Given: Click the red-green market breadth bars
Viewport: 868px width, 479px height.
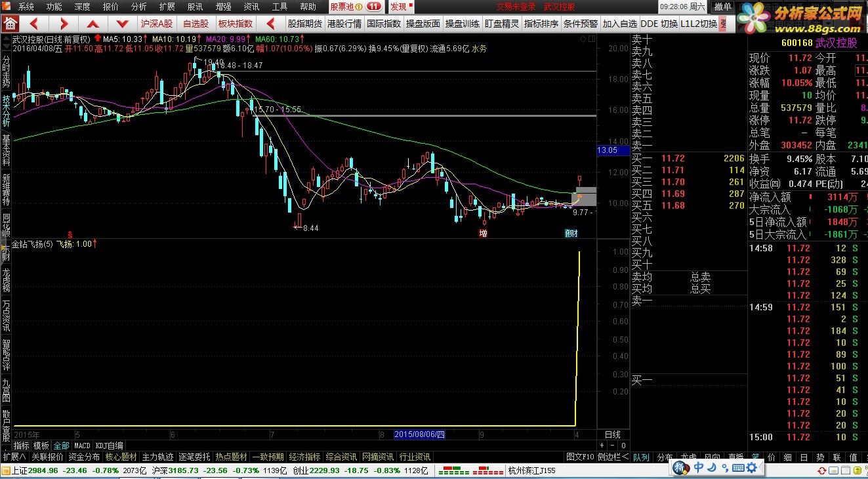Looking at the screenshot, I should coord(471,470).
